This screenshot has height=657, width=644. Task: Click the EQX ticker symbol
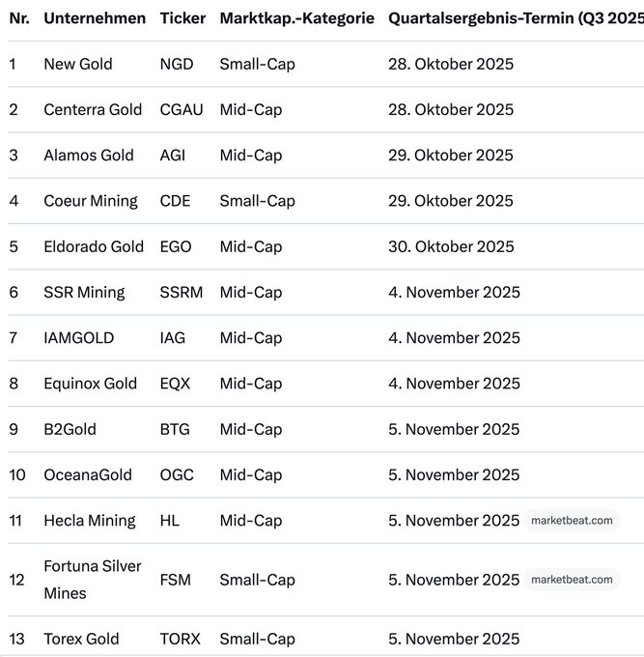(x=176, y=384)
